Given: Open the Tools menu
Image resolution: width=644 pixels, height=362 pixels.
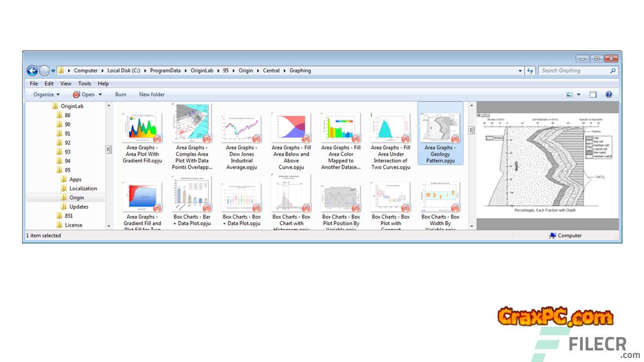Looking at the screenshot, I should pyautogui.click(x=85, y=83).
